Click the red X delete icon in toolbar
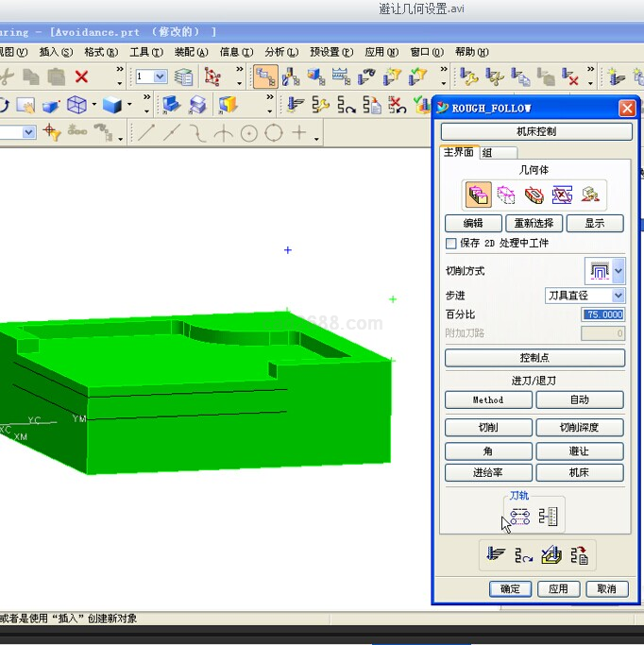 pos(82,76)
